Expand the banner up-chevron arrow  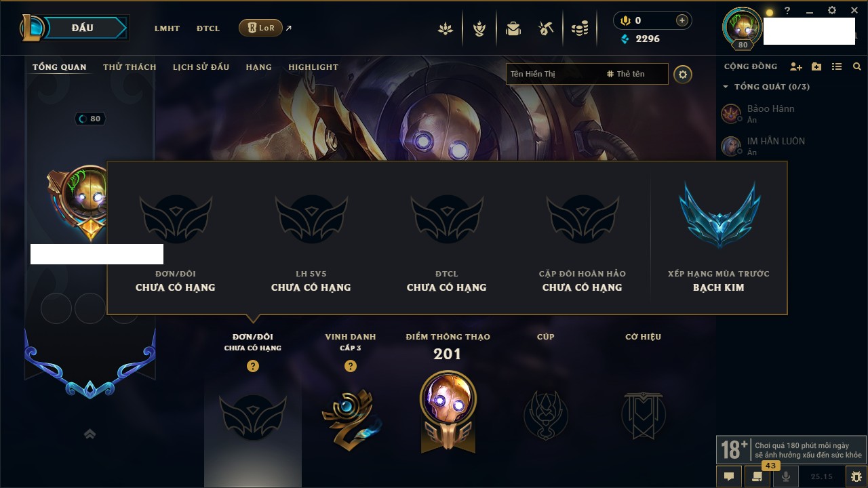point(90,434)
